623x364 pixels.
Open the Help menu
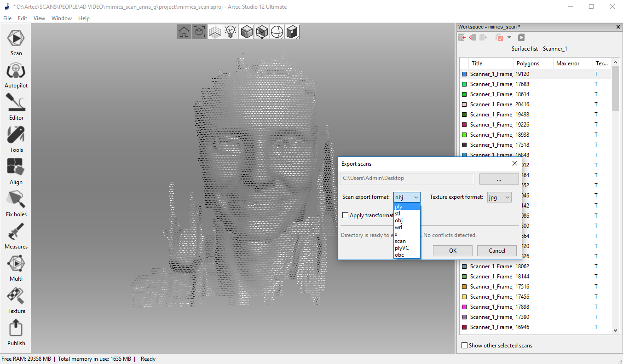(84, 18)
